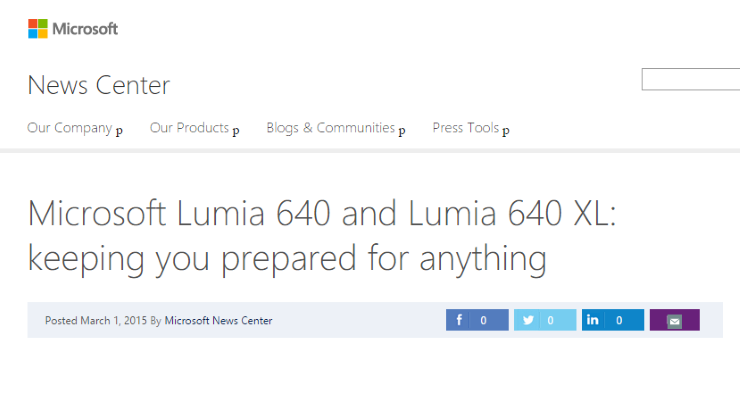The width and height of the screenshot is (740, 400).
Task: Go to the News Center heading link
Action: [99, 85]
